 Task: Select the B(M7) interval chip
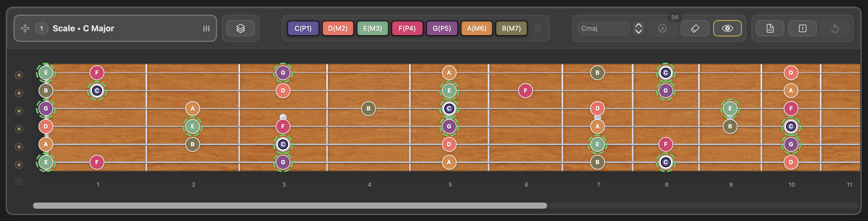[511, 28]
